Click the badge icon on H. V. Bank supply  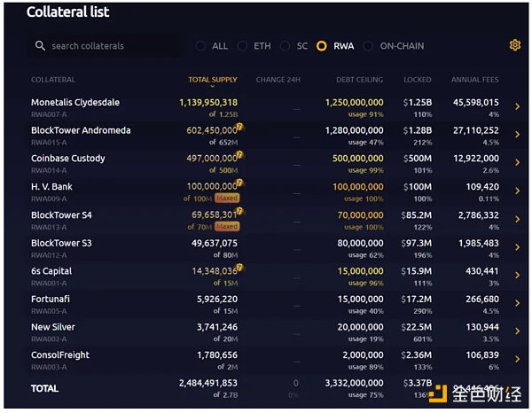[x=239, y=183]
